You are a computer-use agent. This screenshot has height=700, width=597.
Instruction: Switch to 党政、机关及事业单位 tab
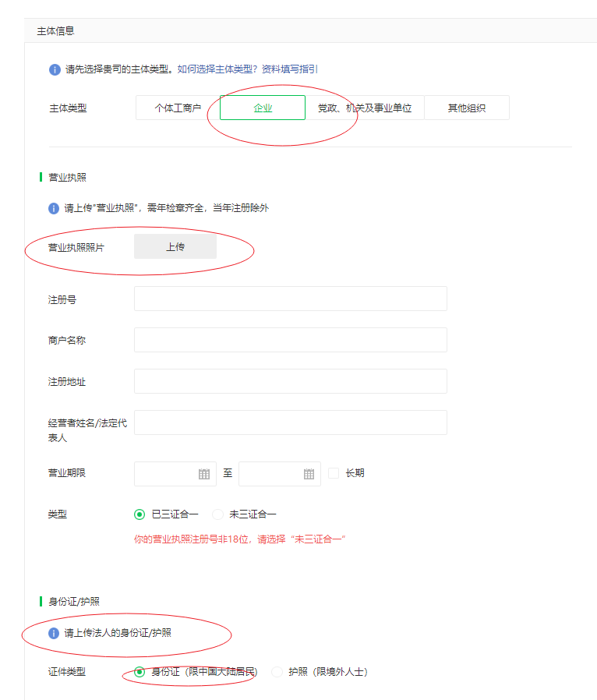point(364,108)
